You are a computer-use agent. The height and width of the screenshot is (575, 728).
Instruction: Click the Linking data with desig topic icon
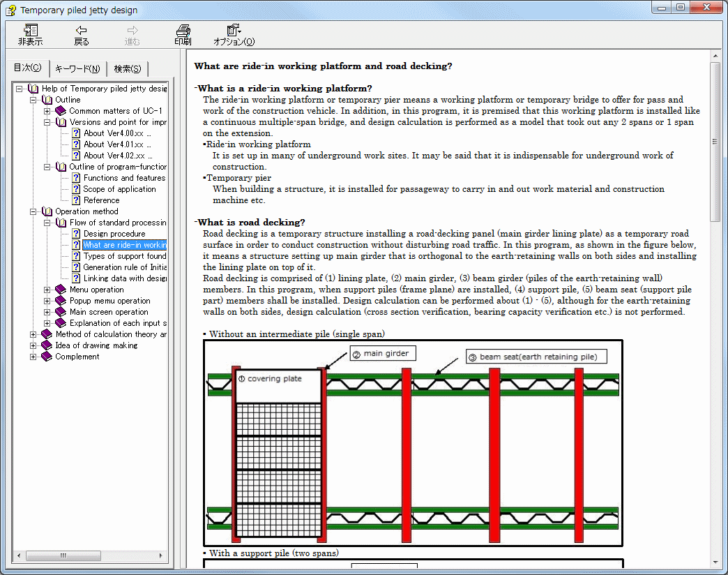[x=76, y=278]
